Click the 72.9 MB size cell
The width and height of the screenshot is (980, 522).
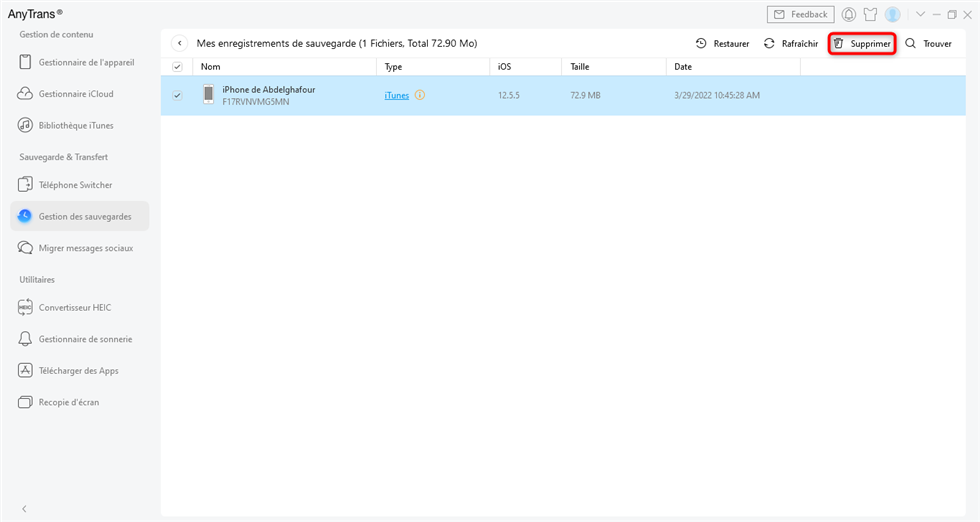[x=585, y=96]
